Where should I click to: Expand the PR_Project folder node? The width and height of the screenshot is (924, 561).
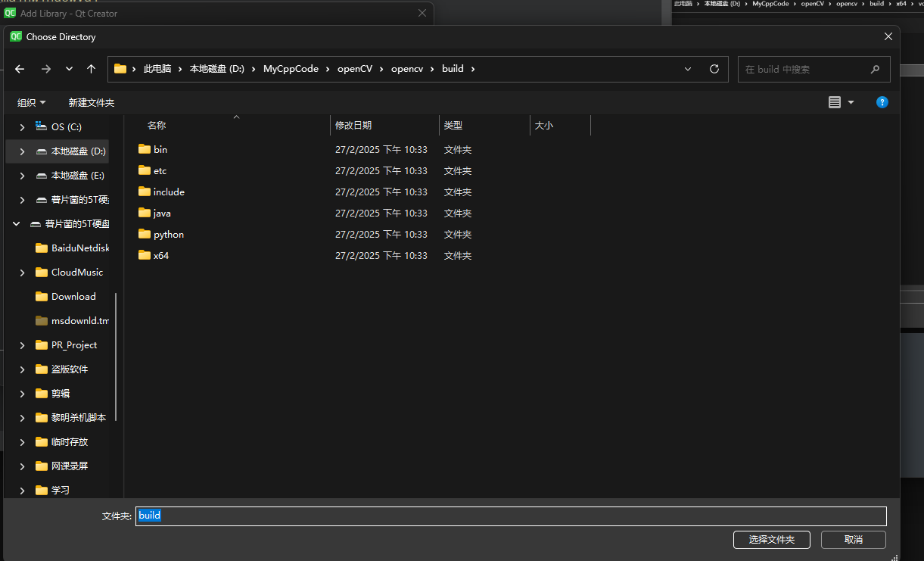pyautogui.click(x=23, y=345)
